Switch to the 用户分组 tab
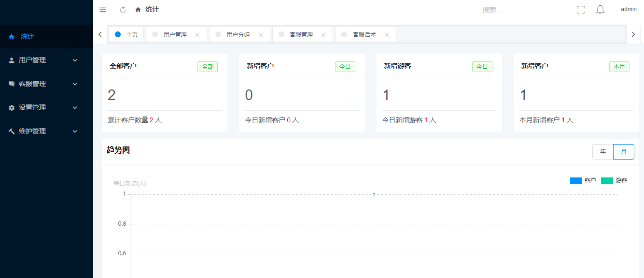The image size is (644, 278). [238, 35]
